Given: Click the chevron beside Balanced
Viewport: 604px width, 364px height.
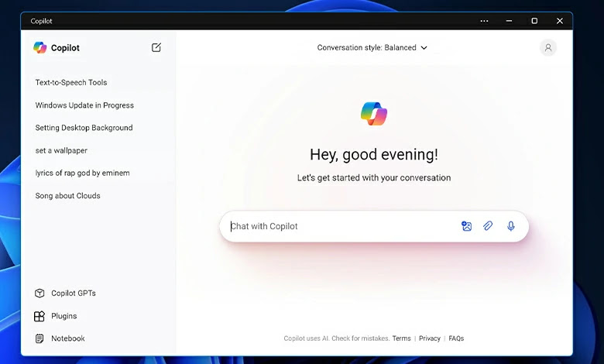Looking at the screenshot, I should [x=424, y=48].
